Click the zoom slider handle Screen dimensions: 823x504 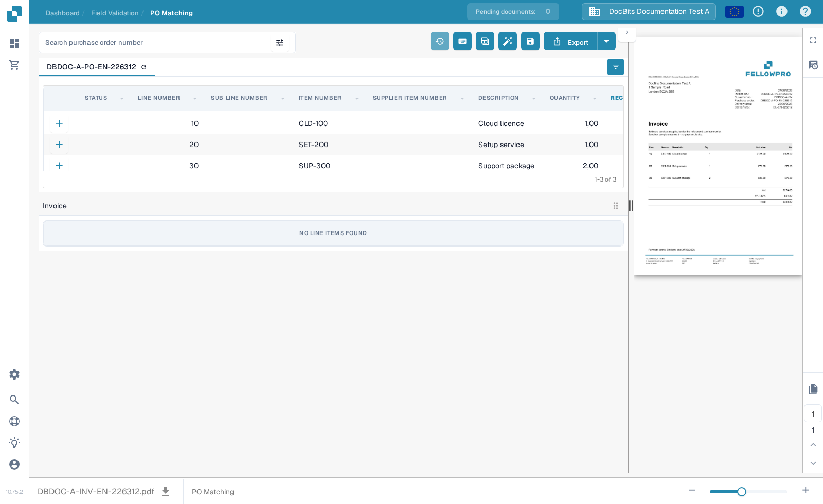(742, 492)
